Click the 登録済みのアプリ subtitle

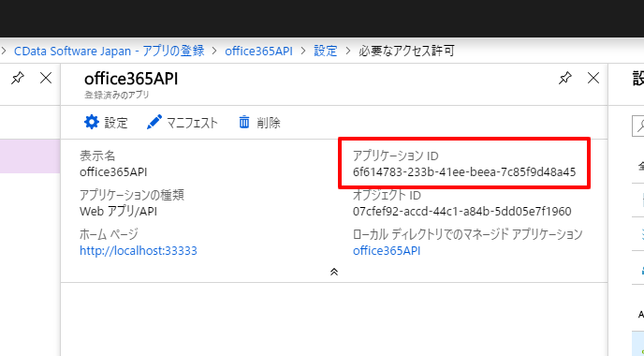pos(117,95)
